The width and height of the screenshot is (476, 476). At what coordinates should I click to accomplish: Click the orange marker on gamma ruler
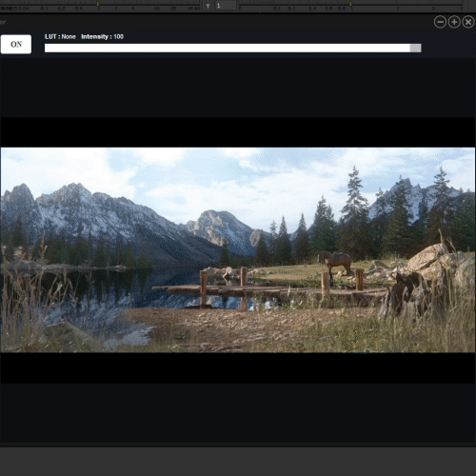(351, 4)
